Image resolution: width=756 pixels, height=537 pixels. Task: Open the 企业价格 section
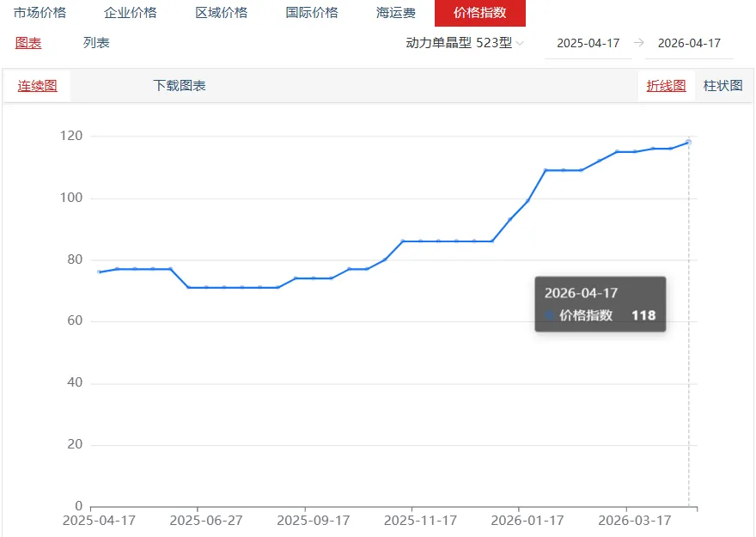coord(131,13)
